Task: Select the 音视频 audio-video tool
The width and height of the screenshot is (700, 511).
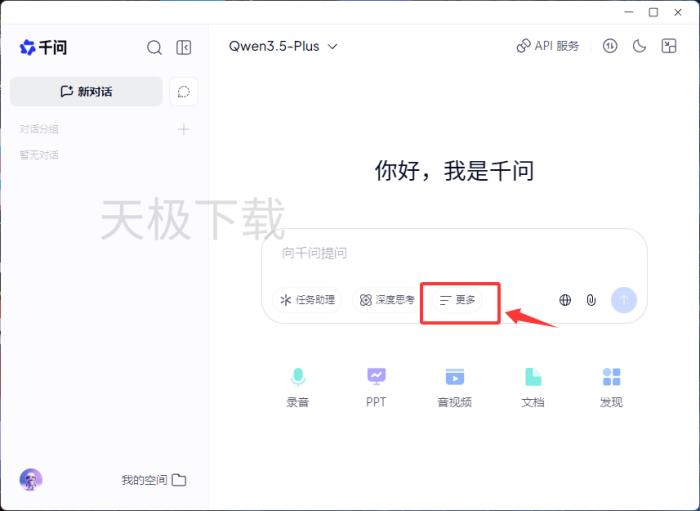Action: coord(454,387)
